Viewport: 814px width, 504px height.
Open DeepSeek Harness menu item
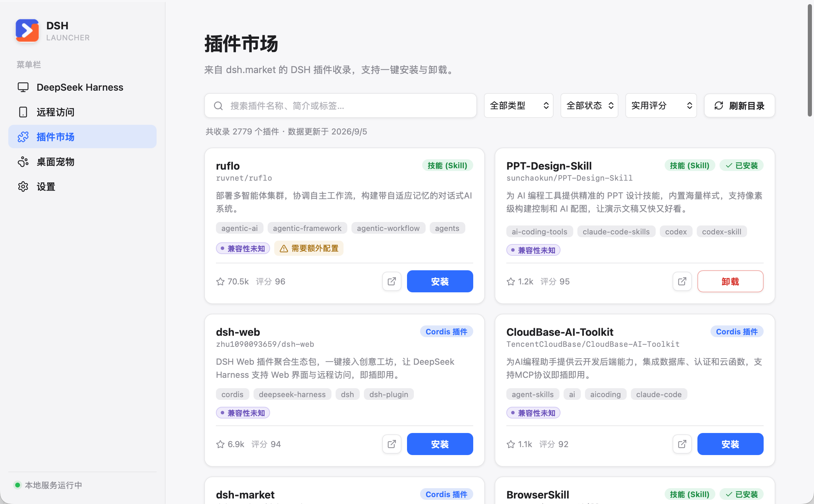[82, 87]
